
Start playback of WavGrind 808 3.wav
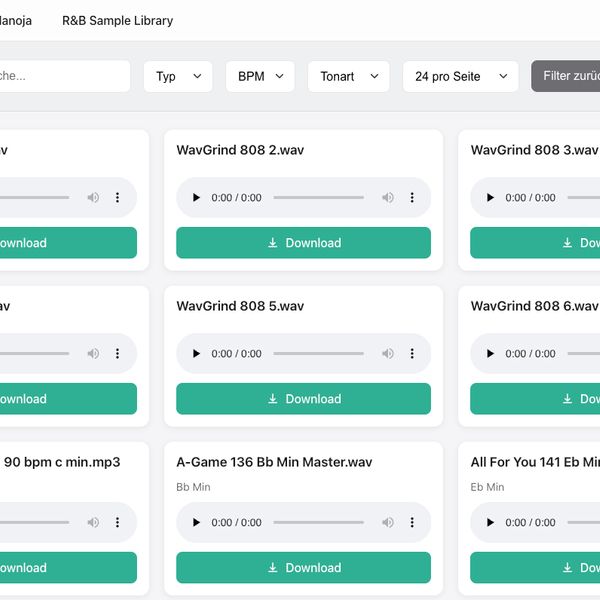(490, 198)
